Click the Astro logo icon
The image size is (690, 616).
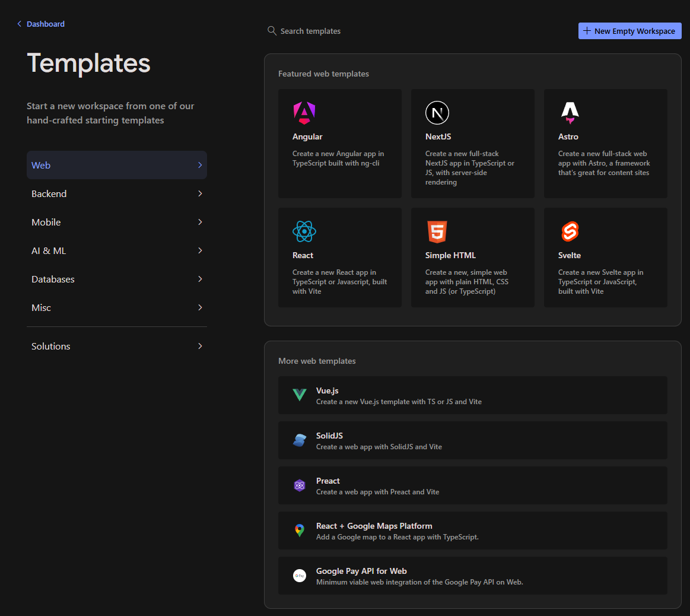click(x=570, y=113)
